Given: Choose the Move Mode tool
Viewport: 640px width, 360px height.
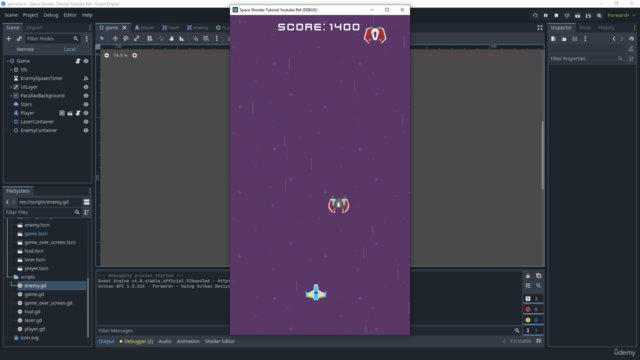Looking at the screenshot, I should 115,38.
